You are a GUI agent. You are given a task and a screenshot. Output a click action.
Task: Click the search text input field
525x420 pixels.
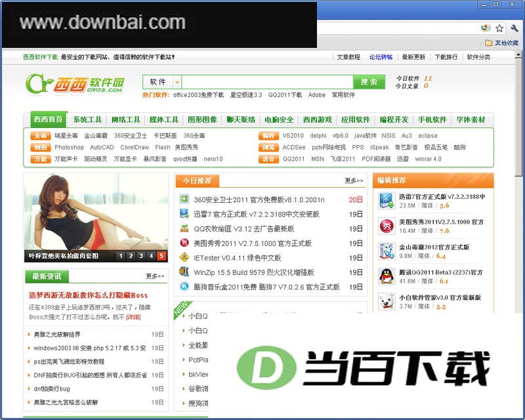(268, 82)
